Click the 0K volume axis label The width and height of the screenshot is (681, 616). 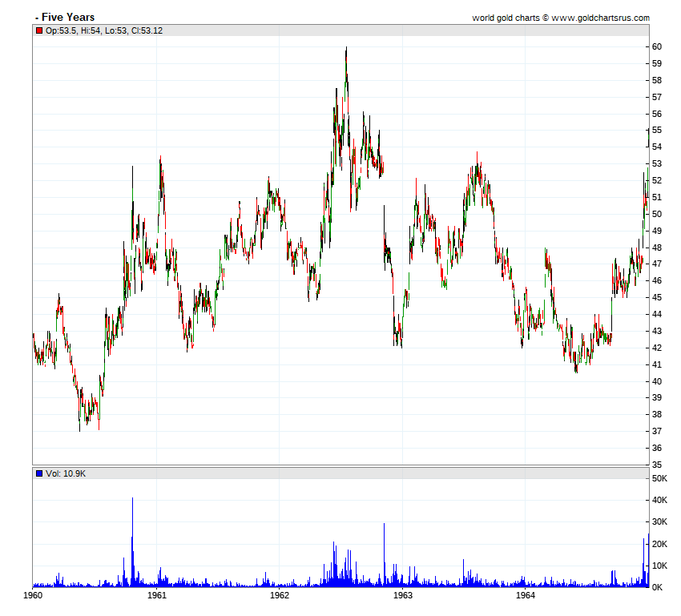[657, 587]
